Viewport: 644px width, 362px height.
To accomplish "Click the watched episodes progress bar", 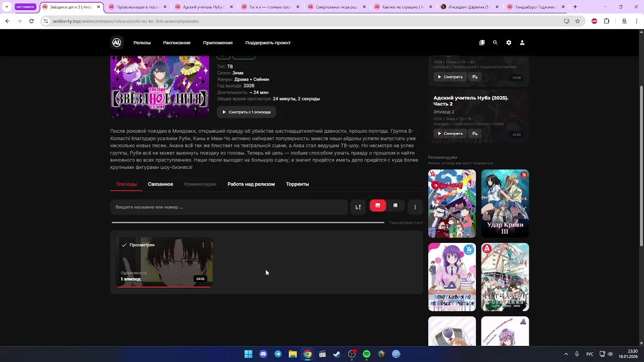I will [x=248, y=222].
